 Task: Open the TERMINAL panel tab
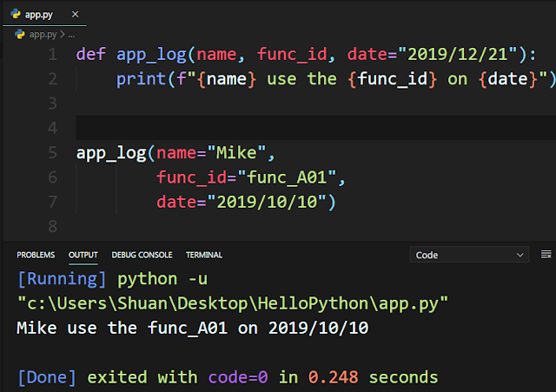pos(204,255)
